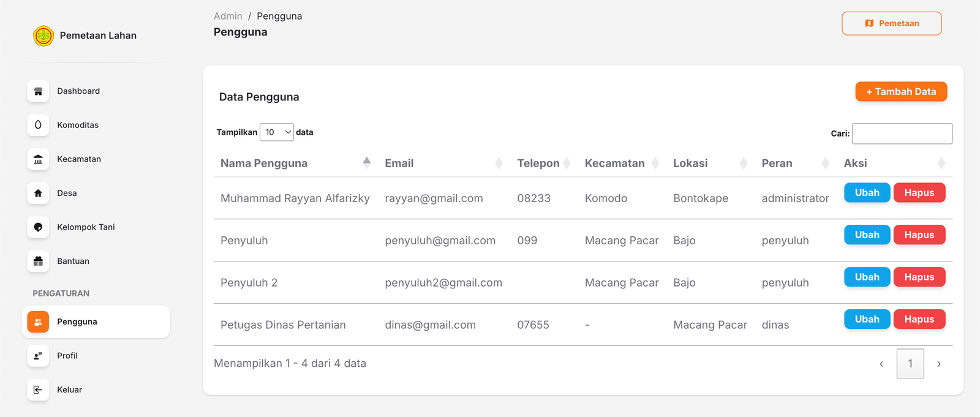Click Ubah for Petugas Dinas Pertanian
Screen dimensions: 980x417
867,319
